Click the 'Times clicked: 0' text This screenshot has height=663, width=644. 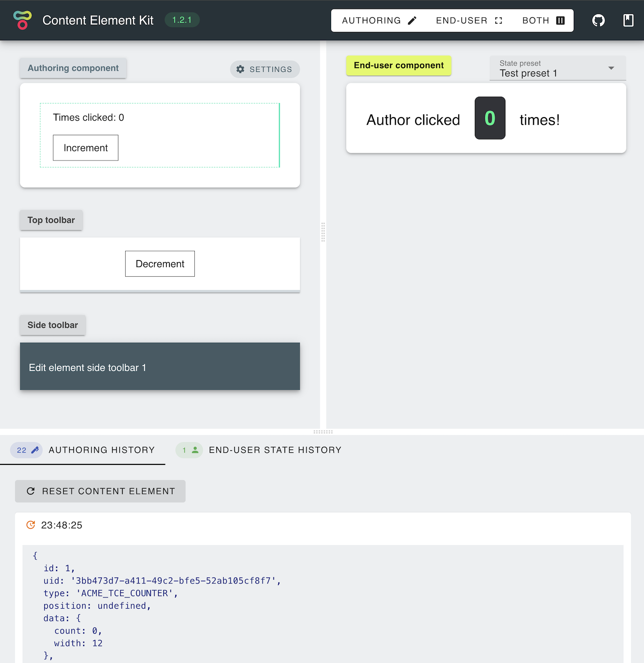click(x=89, y=118)
